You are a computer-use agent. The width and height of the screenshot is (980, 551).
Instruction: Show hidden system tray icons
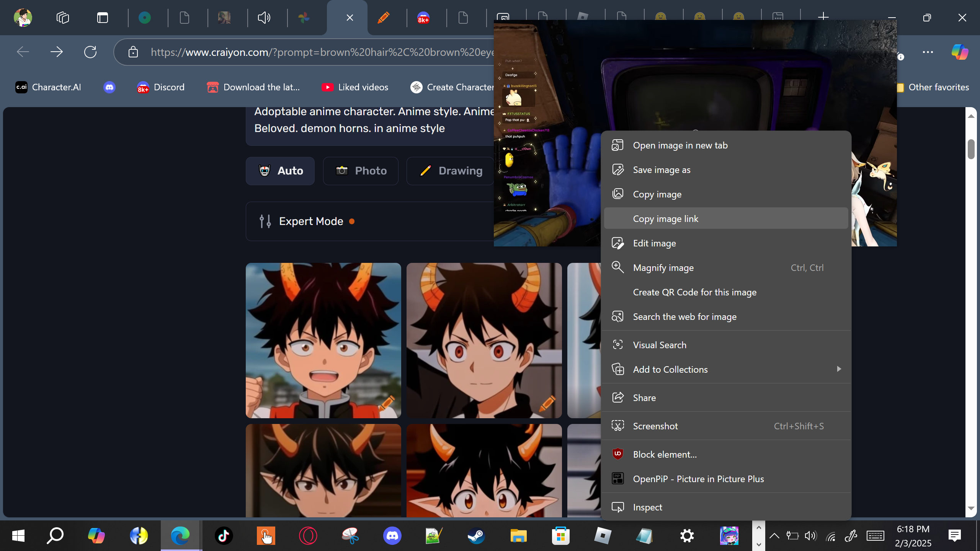[x=774, y=536]
